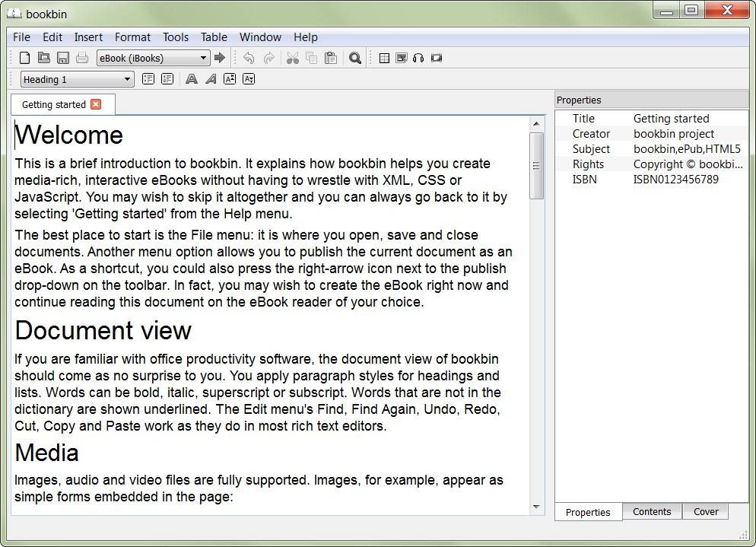The height and width of the screenshot is (547, 756).
Task: Create a new document with the toolbar icon
Action: click(x=24, y=58)
